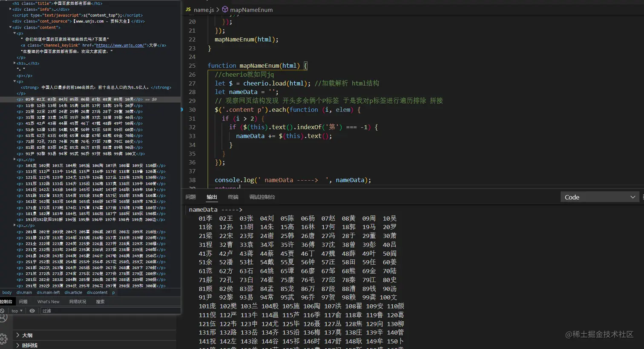Open the Code output channel dropdown
644x349 pixels.
pos(600,197)
